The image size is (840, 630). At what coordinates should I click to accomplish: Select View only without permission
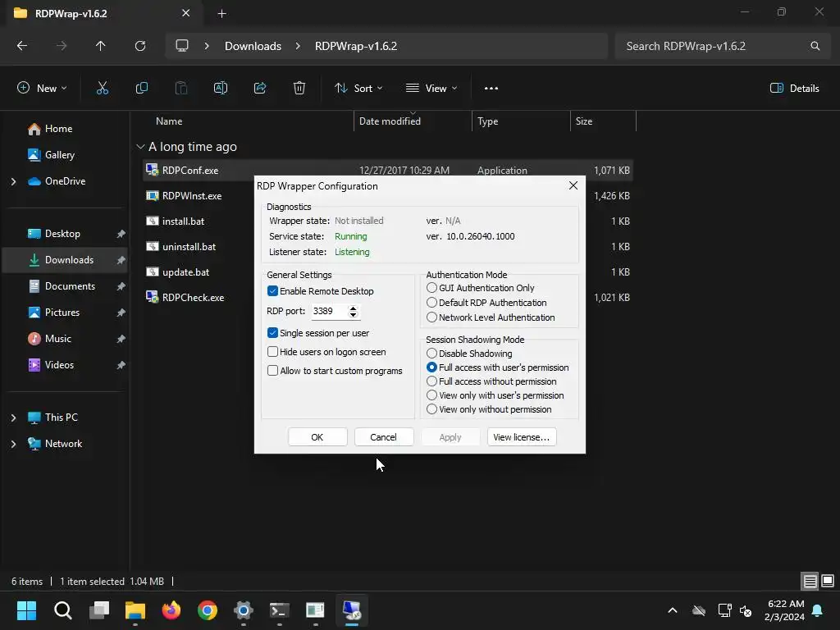pyautogui.click(x=431, y=409)
